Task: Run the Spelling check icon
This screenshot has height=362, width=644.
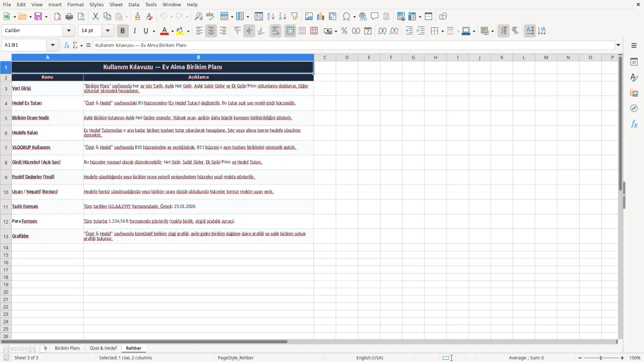Action: click(210, 17)
